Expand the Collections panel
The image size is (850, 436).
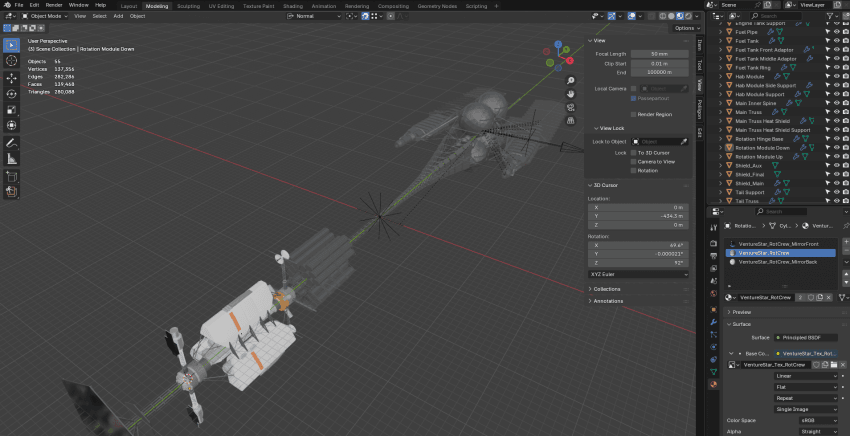(607, 289)
